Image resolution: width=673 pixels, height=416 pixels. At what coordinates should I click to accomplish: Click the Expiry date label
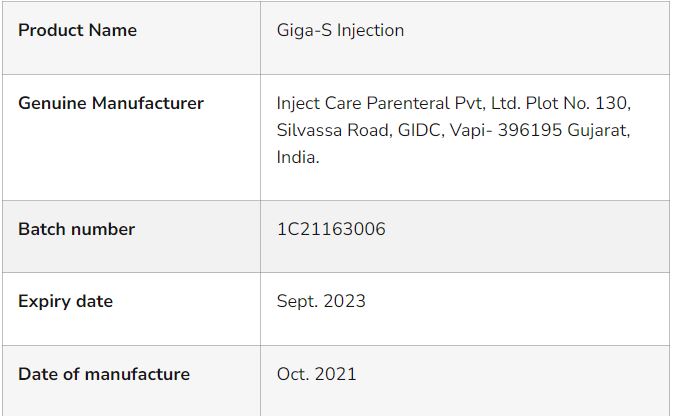coord(65,301)
